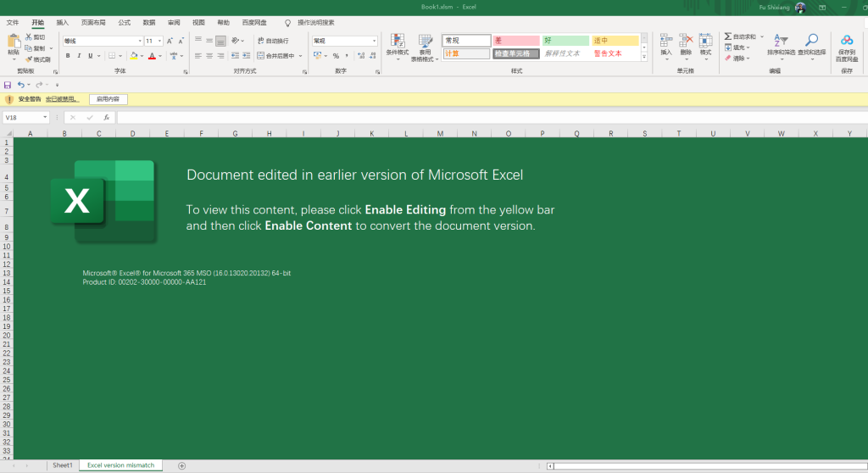Switch to the Excel version mismatch sheet tab
The image size is (868, 473).
121,465
